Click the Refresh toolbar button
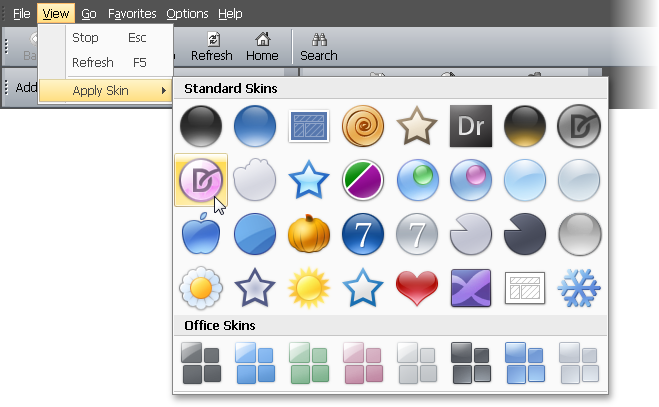 pos(212,46)
